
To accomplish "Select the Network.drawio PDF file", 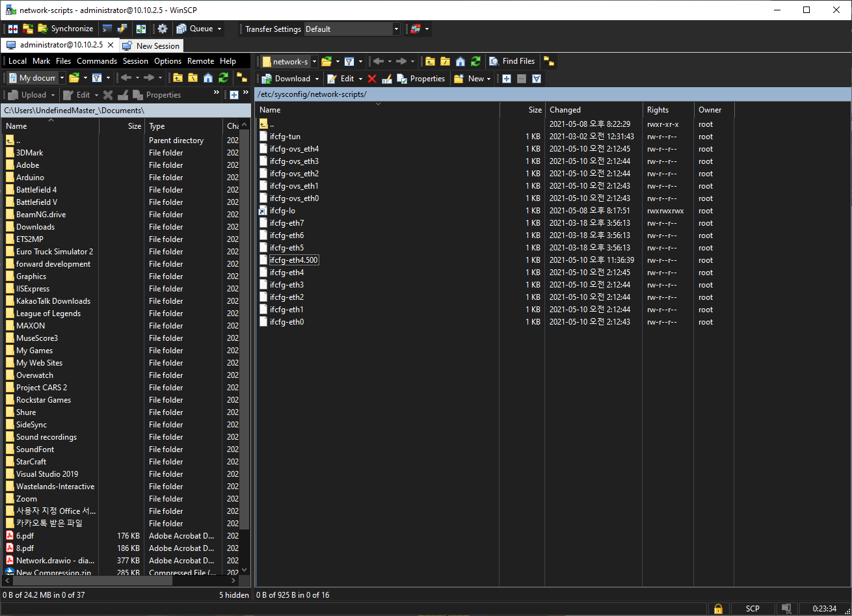I will click(55, 561).
